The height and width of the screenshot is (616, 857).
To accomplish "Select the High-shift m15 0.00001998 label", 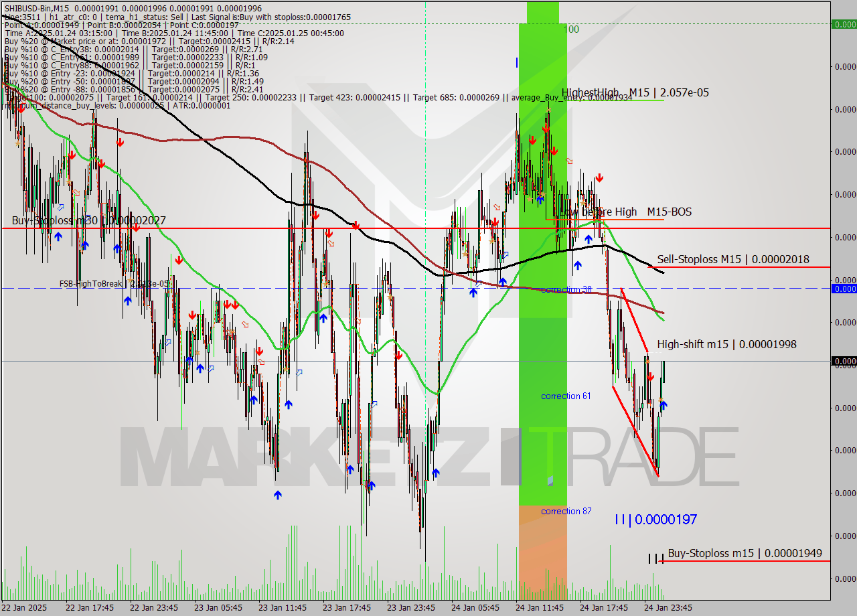I will point(726,344).
